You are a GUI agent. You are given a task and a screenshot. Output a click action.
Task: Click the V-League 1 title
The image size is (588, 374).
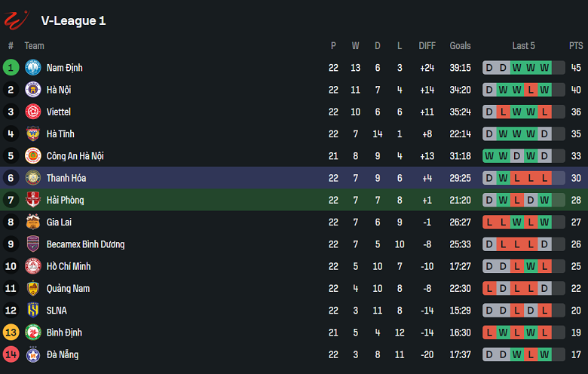click(73, 20)
